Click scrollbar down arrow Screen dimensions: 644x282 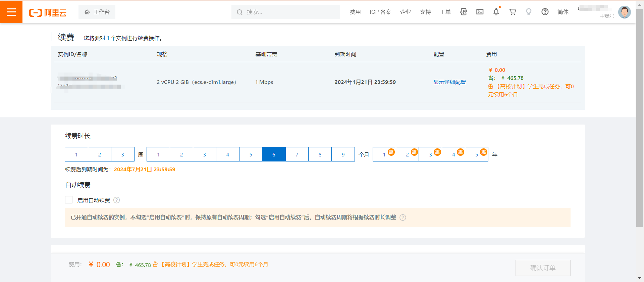[x=640, y=278]
